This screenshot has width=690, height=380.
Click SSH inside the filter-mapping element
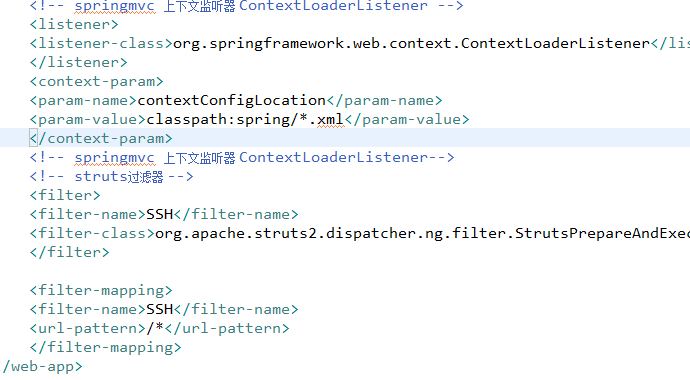click(160, 309)
